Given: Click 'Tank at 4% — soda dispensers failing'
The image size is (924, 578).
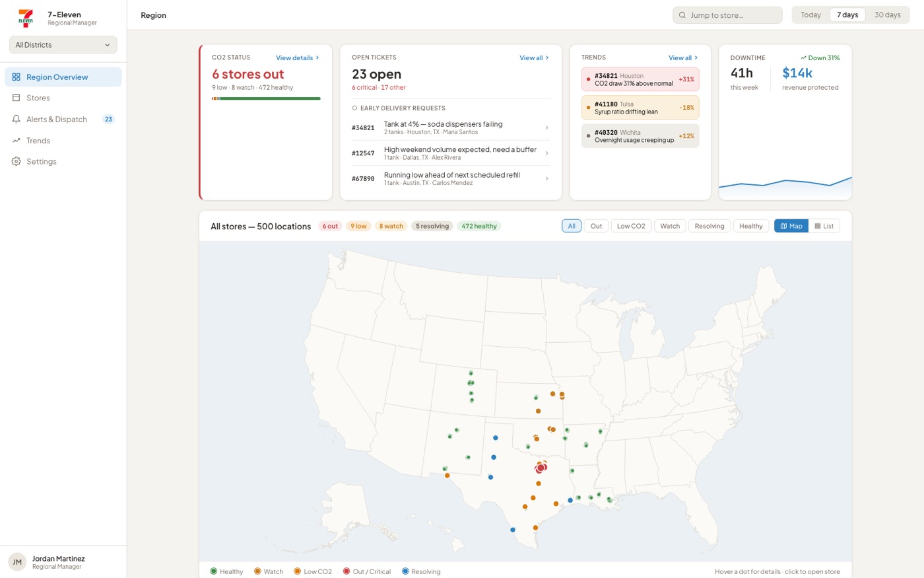Looking at the screenshot, I should 444,124.
